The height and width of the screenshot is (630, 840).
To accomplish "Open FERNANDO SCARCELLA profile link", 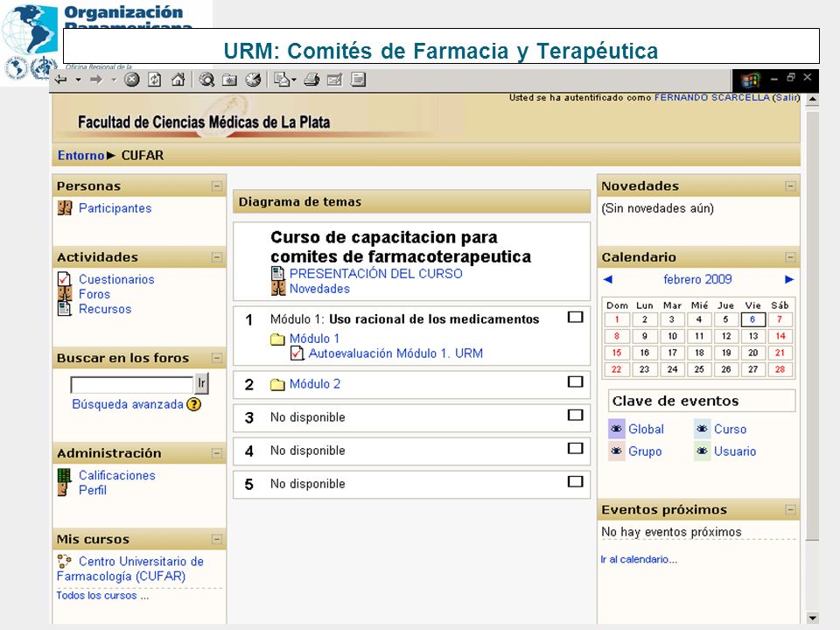I will [711, 97].
